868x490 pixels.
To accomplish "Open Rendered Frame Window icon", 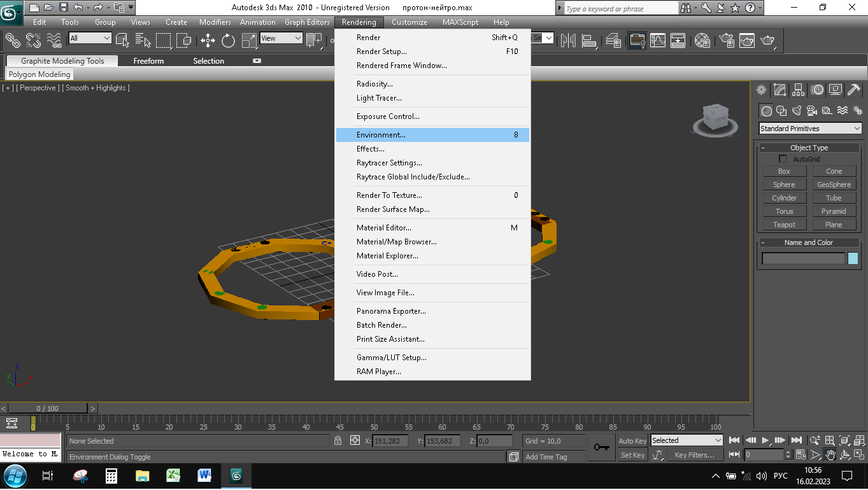I will point(747,40).
